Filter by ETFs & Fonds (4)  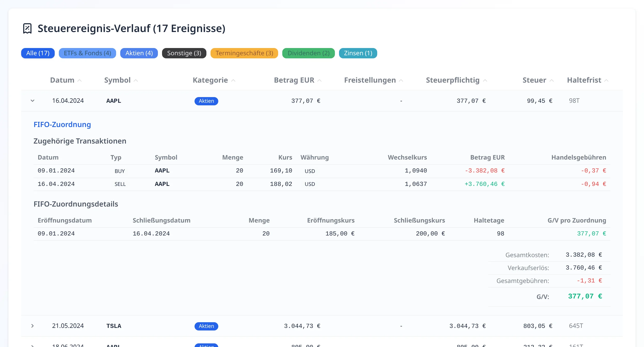coord(87,53)
